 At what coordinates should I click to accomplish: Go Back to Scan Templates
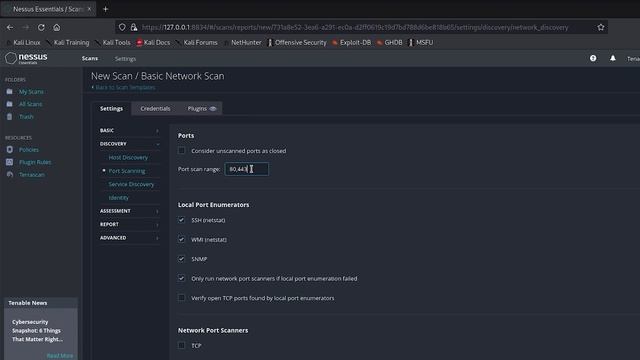123,87
